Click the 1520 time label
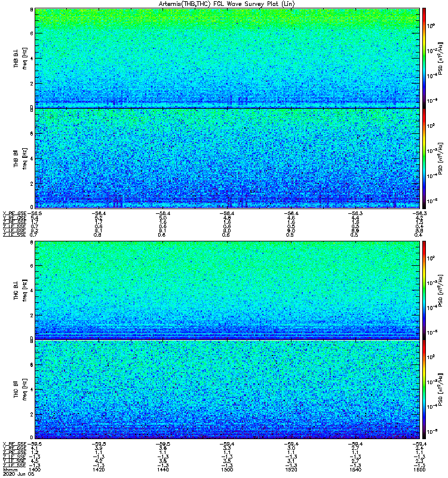 (291, 470)
